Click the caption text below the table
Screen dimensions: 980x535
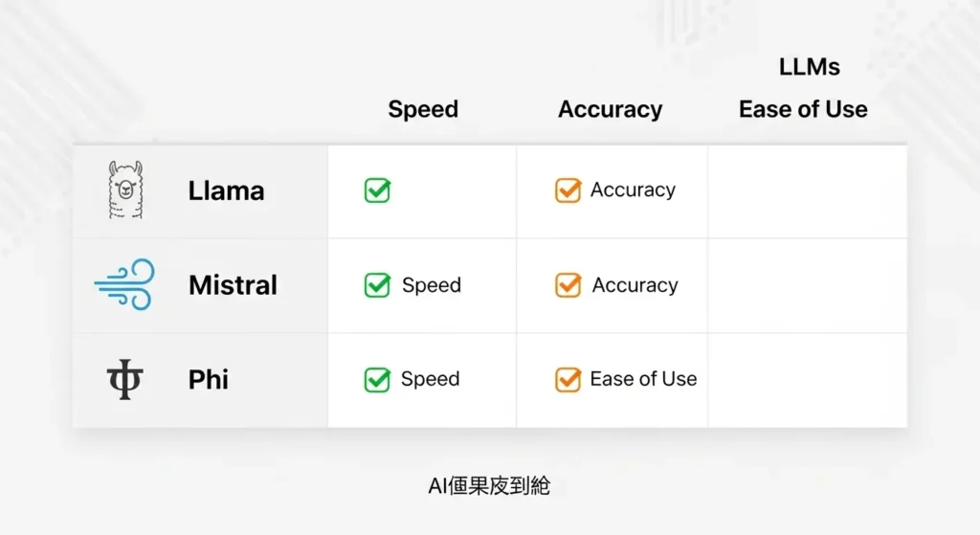[489, 486]
